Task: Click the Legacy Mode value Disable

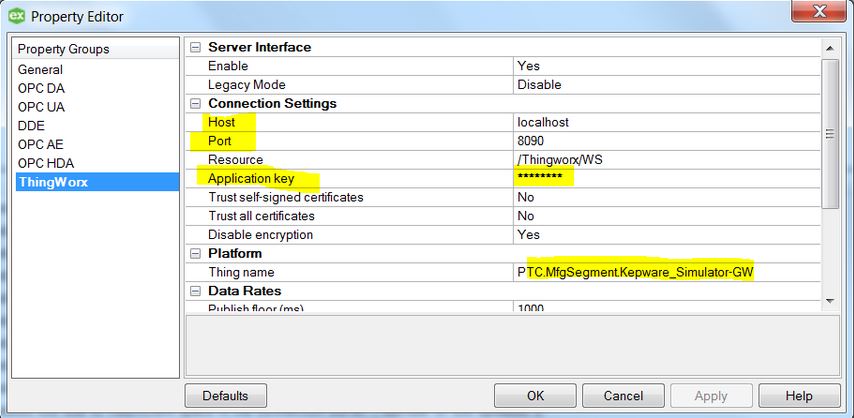Action: coord(667,85)
